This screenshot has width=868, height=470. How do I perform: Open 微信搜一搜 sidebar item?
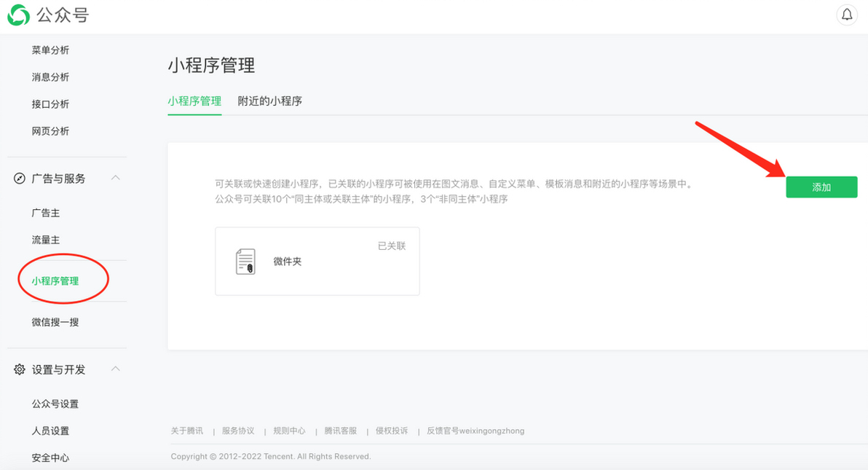[55, 322]
